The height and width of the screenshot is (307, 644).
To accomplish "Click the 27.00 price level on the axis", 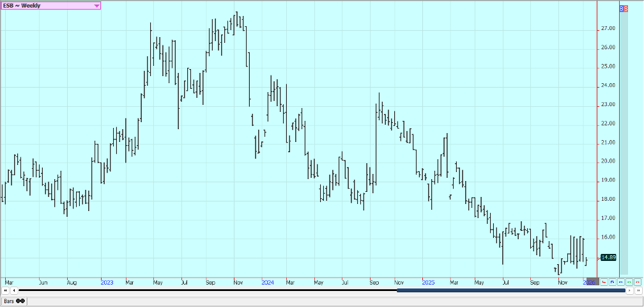I will (608, 29).
